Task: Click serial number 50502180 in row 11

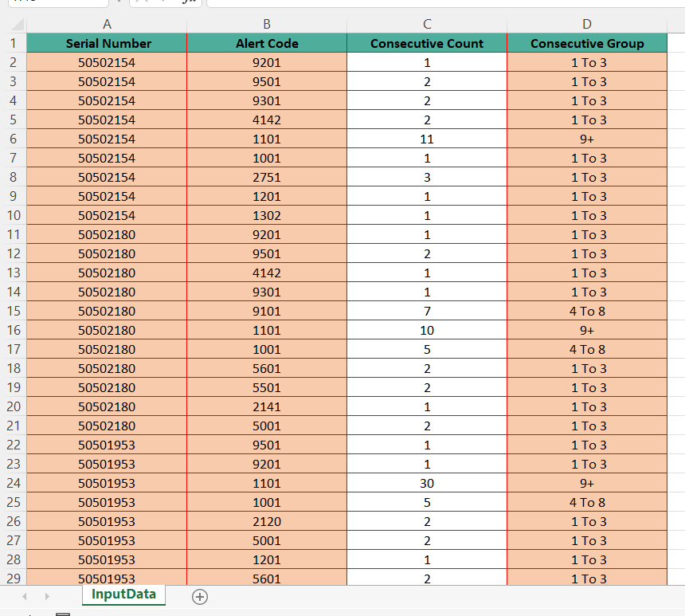Action: (x=107, y=235)
